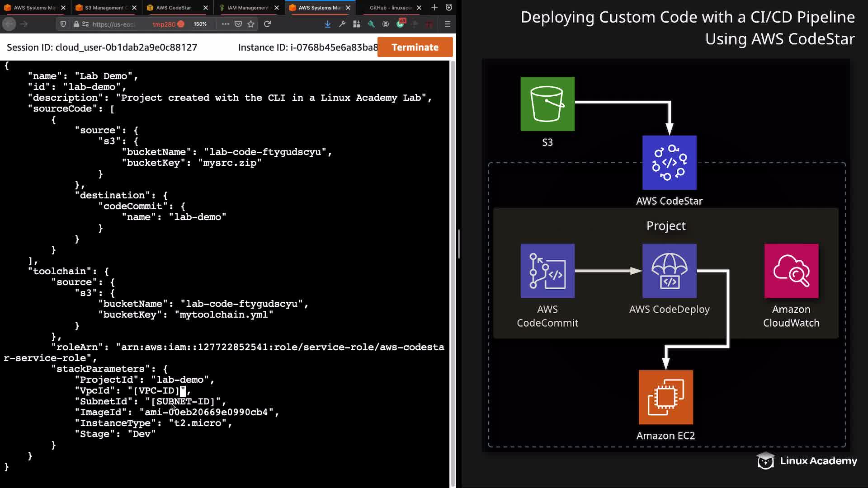Save page to Pocket
This screenshot has width=868, height=488.
coord(238,24)
